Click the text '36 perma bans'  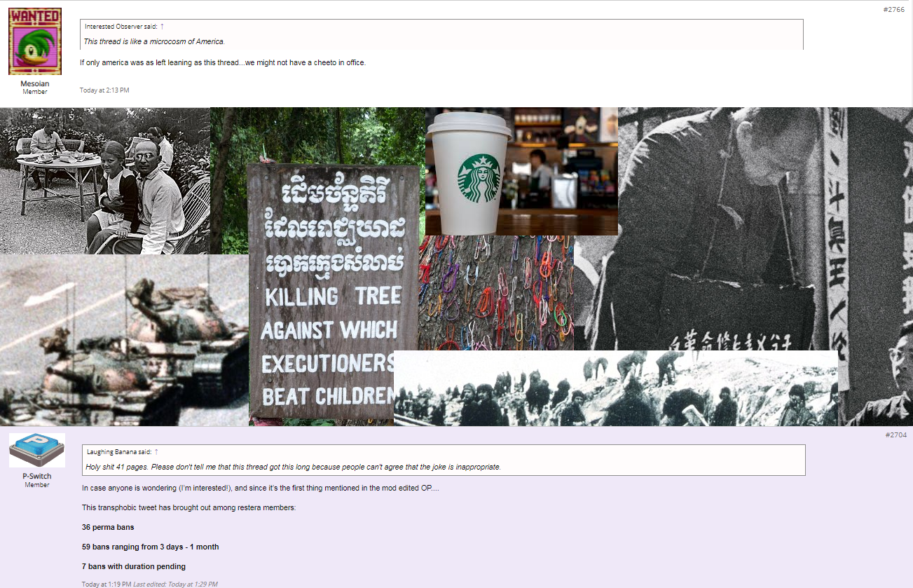108,527
